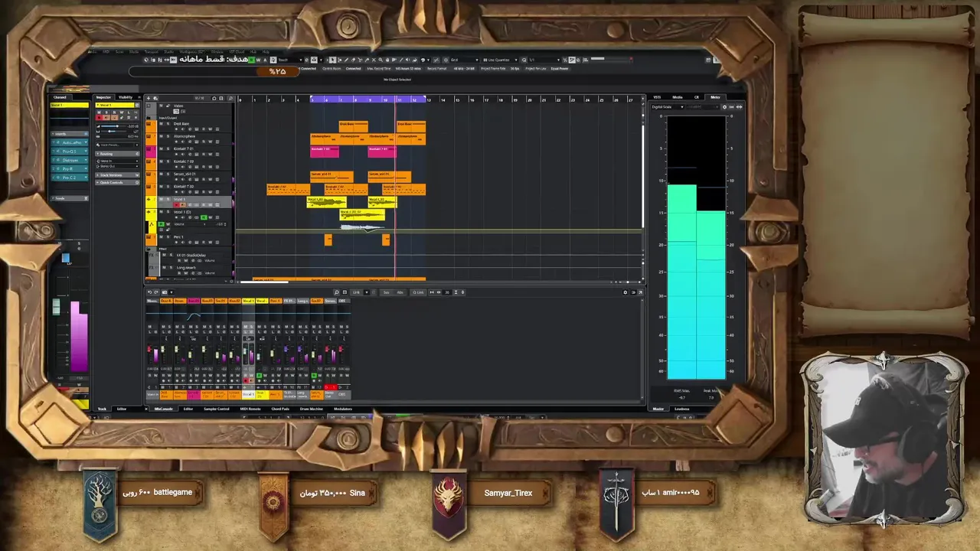Viewport: 980px width, 551px height.
Task: Open the Touch automation mode dropdown
Action: point(288,60)
